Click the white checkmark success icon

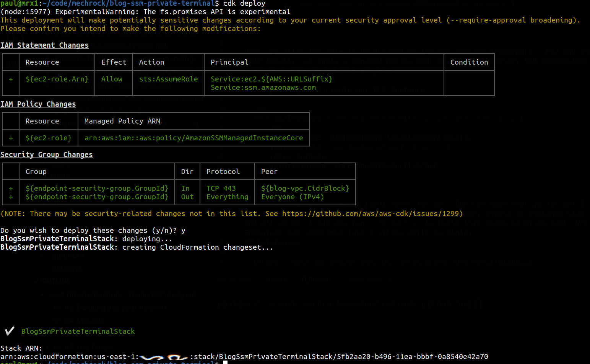10,330
